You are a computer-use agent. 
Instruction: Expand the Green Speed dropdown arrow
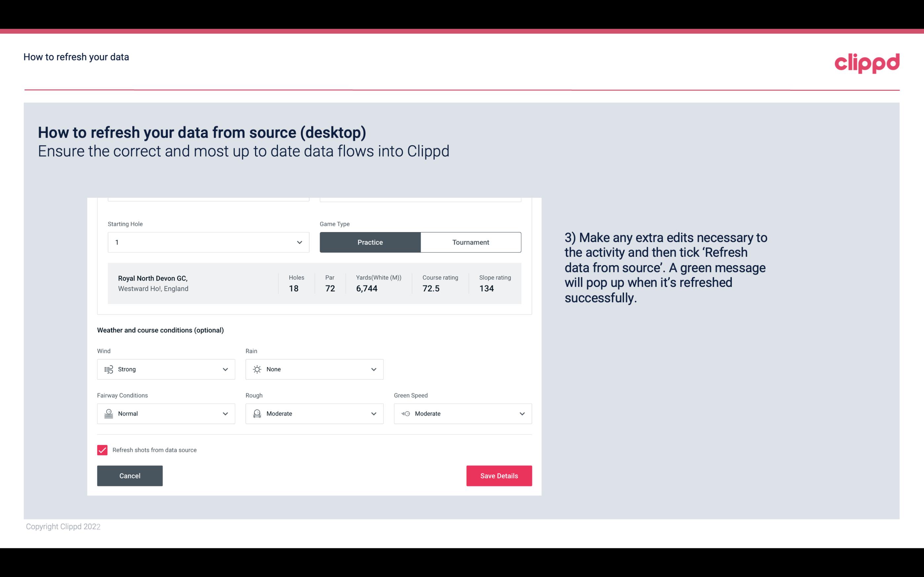pos(522,414)
